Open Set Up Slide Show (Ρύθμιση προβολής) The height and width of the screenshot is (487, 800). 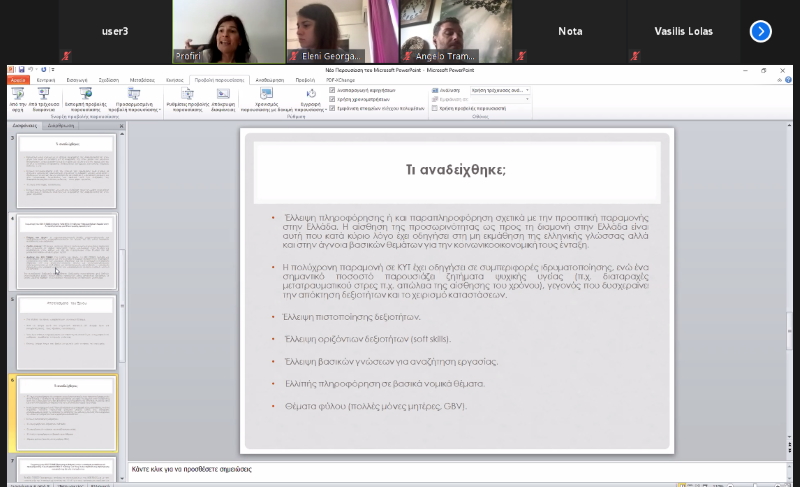coord(182,97)
